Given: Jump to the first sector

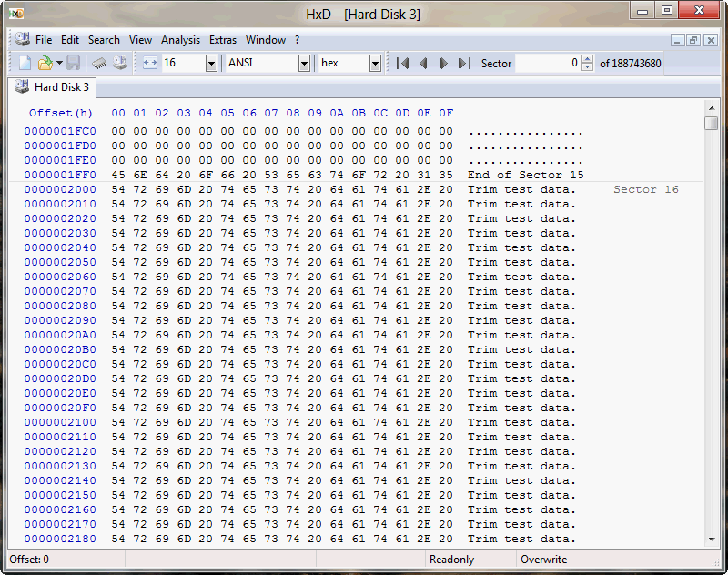Looking at the screenshot, I should pos(402,63).
